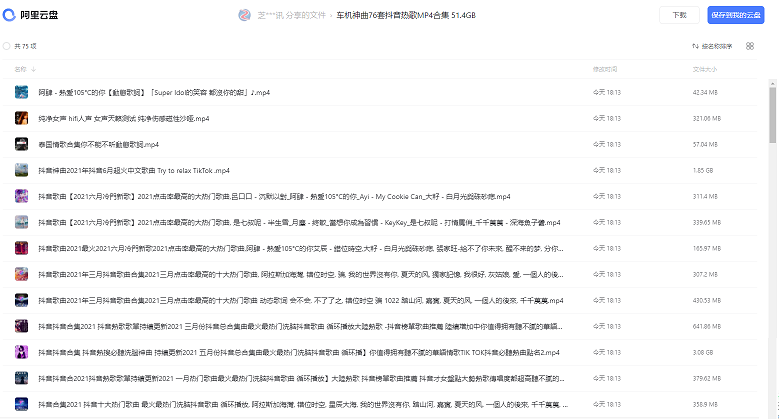Click the 57.04 MB size cell
779x419 pixels.
tap(705, 145)
